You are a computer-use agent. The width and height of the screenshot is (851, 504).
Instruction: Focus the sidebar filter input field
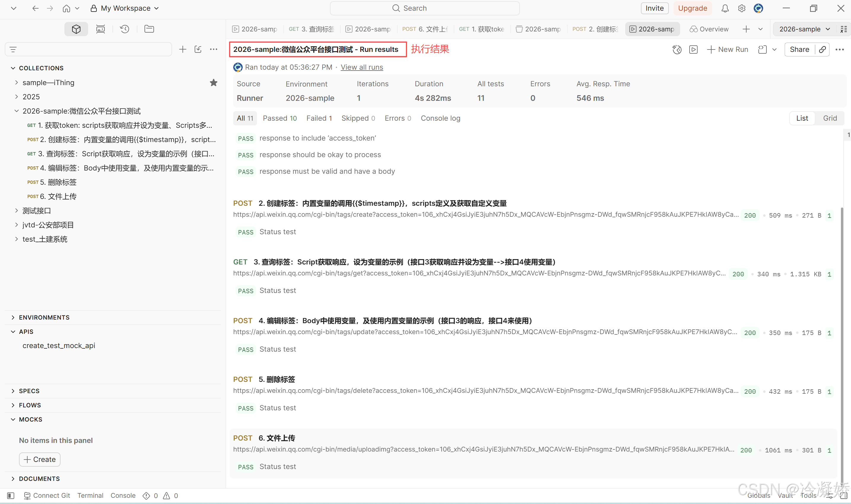click(88, 50)
